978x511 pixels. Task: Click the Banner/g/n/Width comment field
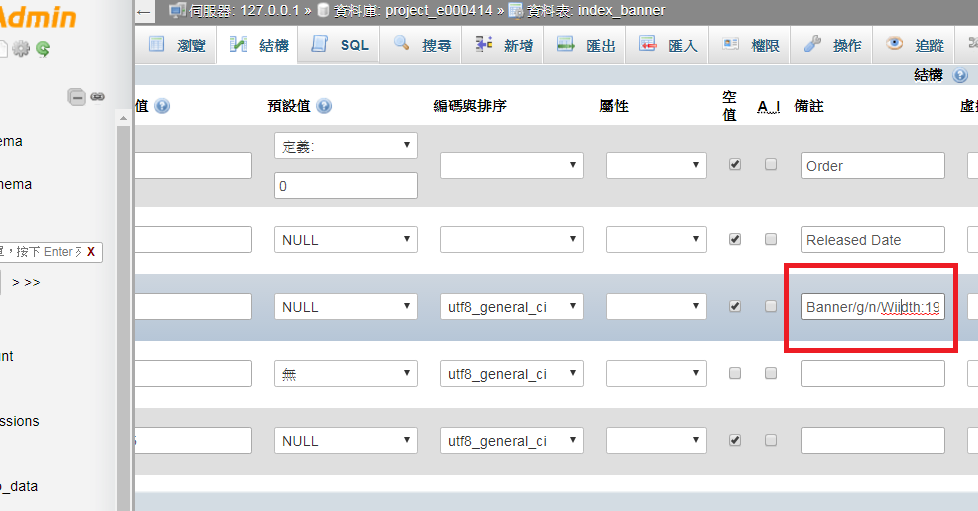pos(873,307)
